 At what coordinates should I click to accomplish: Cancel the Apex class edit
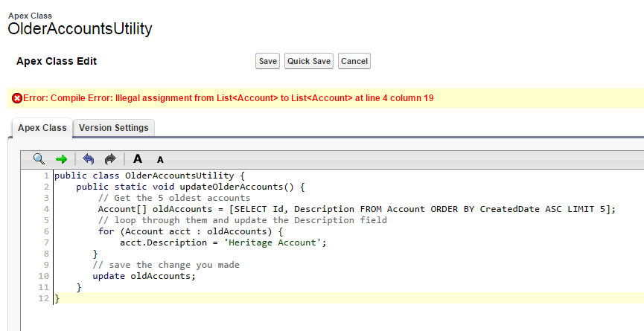click(x=354, y=61)
